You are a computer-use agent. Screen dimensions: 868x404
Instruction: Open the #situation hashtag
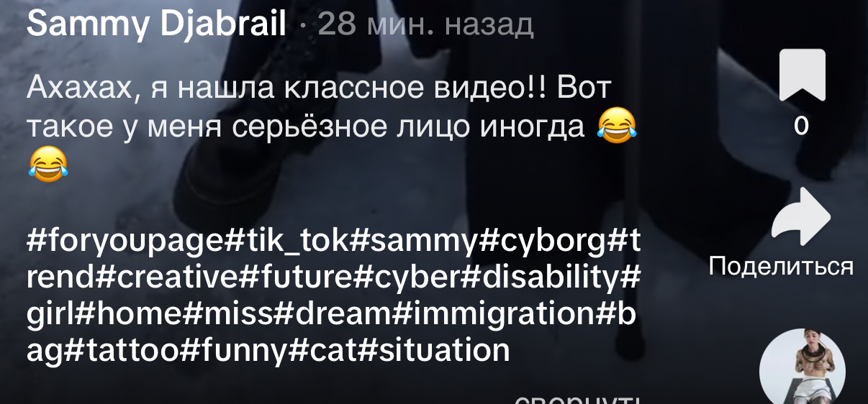(x=434, y=351)
